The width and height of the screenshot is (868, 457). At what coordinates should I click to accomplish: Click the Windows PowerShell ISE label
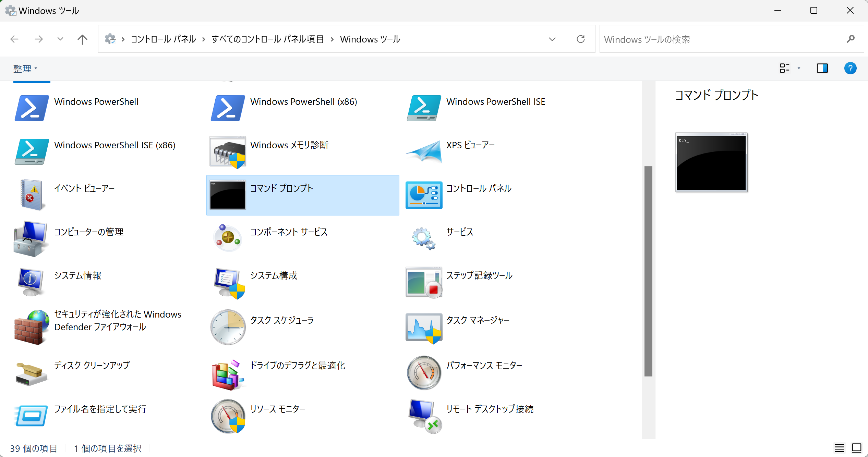tap(496, 102)
